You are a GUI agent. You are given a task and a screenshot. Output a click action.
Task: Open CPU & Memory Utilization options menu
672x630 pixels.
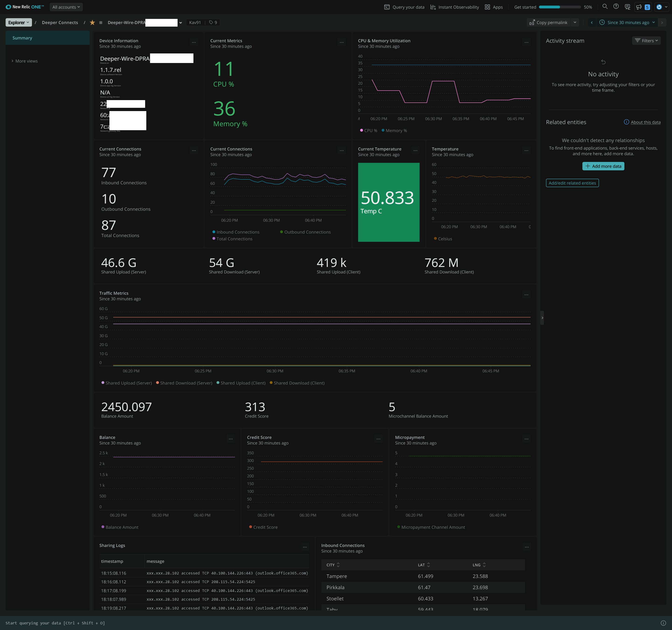click(526, 43)
